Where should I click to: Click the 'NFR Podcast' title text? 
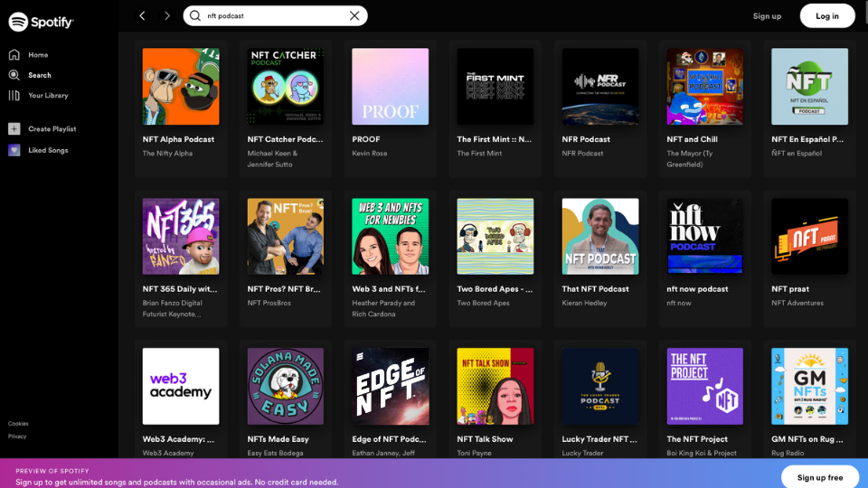pyautogui.click(x=586, y=139)
